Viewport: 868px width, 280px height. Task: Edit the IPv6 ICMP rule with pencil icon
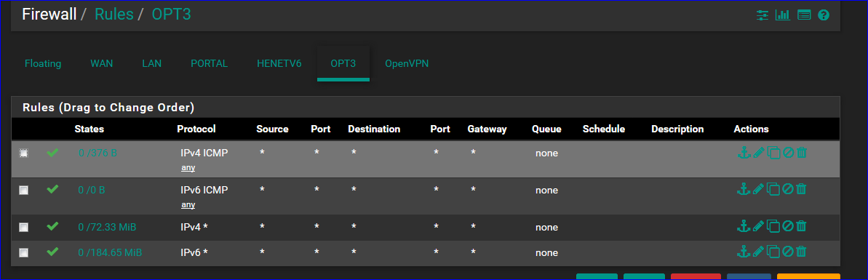click(x=758, y=189)
